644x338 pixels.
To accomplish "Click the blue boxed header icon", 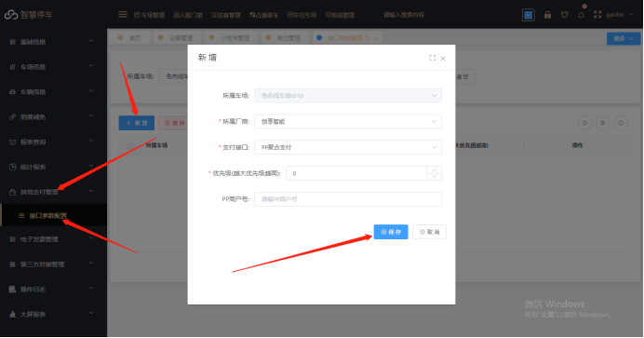I will 529,15.
